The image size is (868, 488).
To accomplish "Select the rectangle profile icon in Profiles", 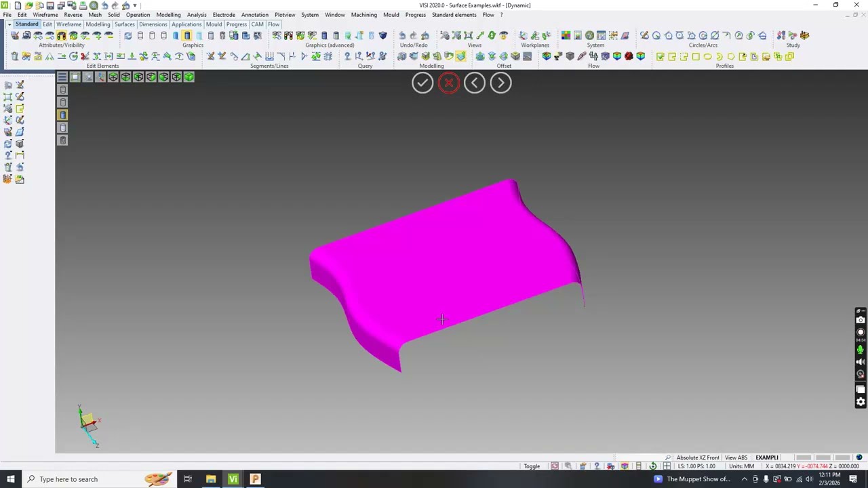I will (x=696, y=56).
